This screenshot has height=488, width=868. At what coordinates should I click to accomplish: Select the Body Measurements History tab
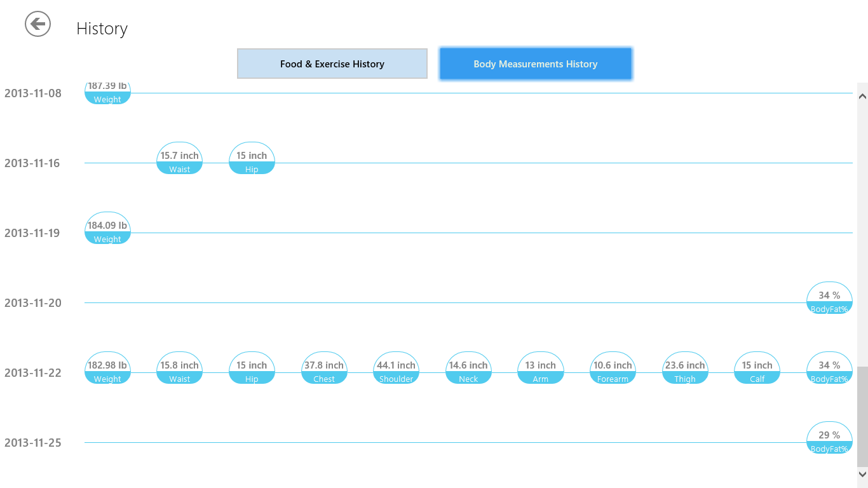[535, 64]
